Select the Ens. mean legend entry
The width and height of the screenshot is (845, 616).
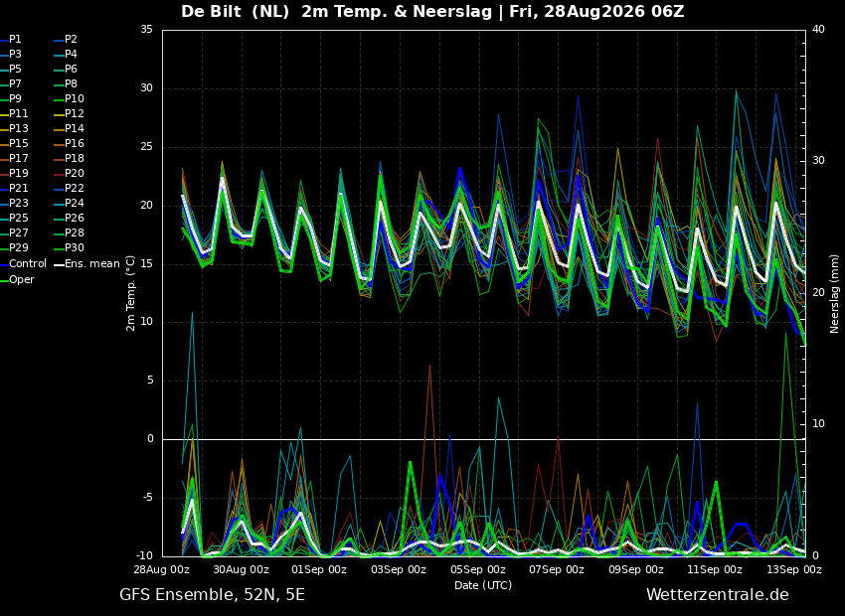pos(87,264)
